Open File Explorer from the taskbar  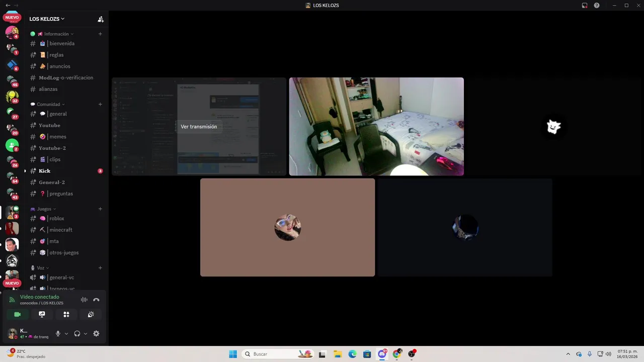coord(338,354)
